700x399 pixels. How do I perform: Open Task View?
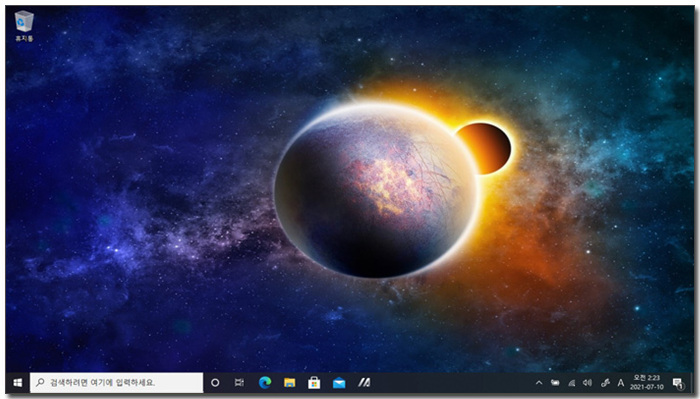(x=239, y=383)
